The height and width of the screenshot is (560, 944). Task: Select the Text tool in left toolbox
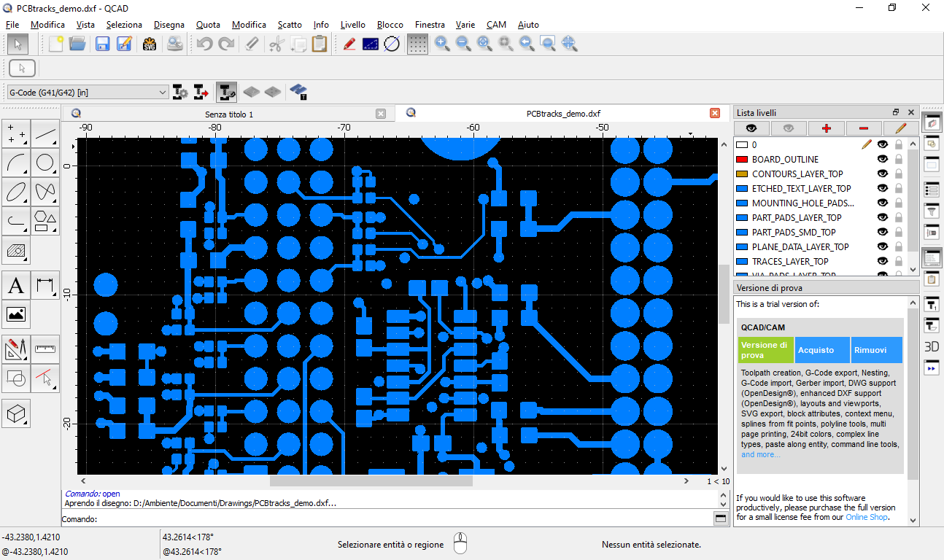16,286
